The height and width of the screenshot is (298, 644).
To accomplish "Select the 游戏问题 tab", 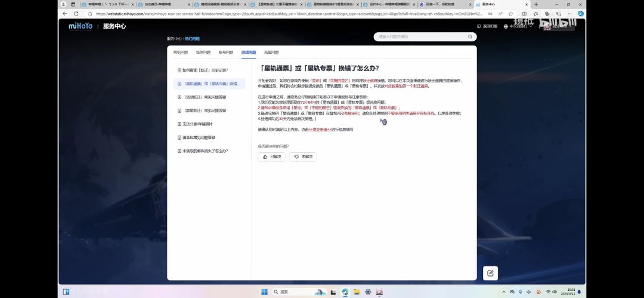I will pyautogui.click(x=249, y=53).
